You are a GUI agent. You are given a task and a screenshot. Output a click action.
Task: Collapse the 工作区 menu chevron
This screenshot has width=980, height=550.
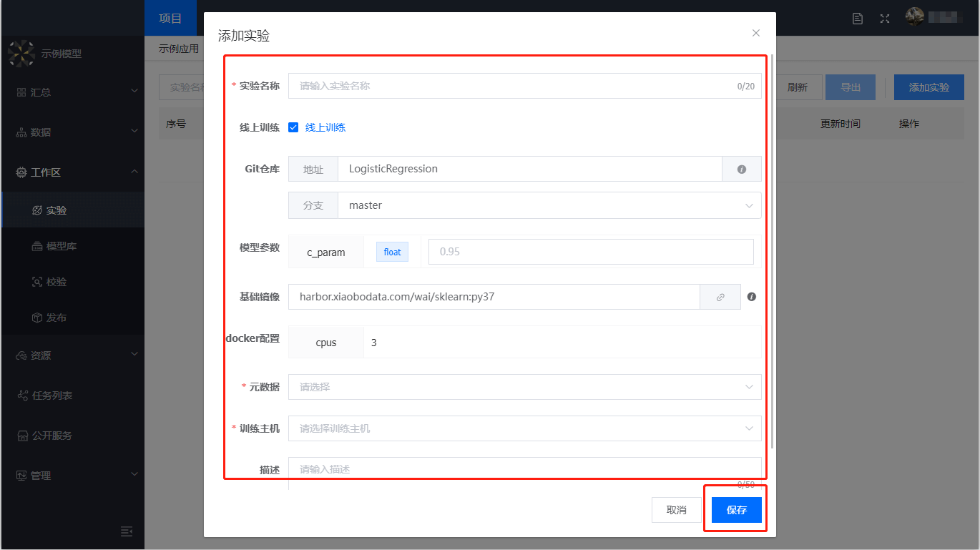tap(134, 172)
